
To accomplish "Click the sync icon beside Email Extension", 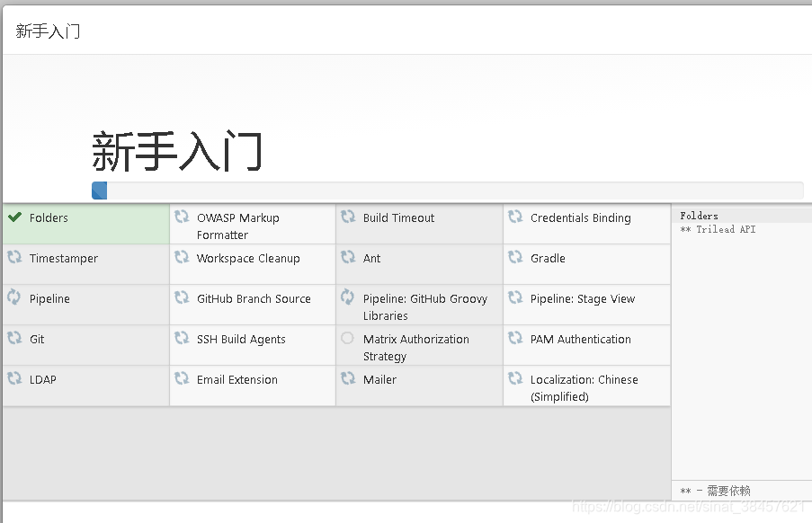I will coord(182,377).
